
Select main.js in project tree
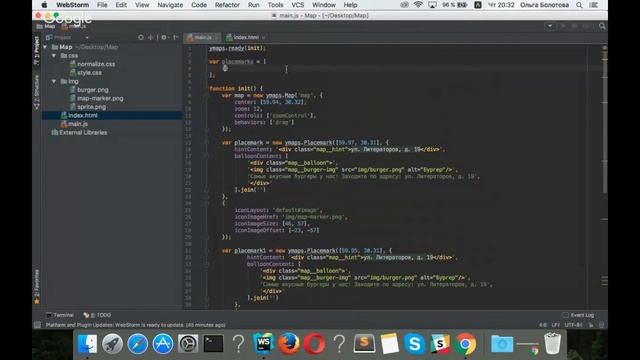(x=78, y=124)
